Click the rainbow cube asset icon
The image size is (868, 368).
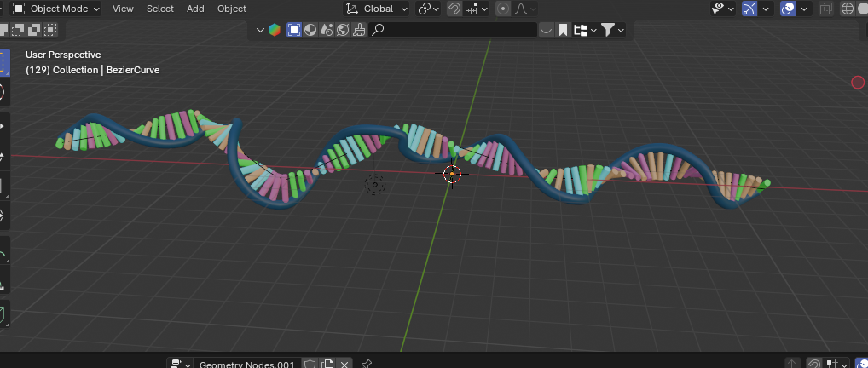click(x=274, y=30)
